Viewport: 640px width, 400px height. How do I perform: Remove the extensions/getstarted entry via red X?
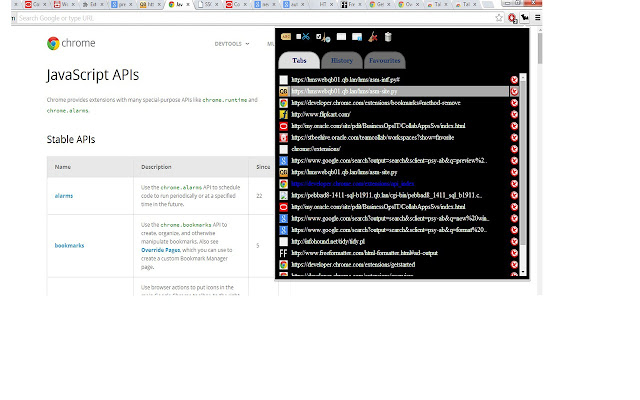[514, 264]
